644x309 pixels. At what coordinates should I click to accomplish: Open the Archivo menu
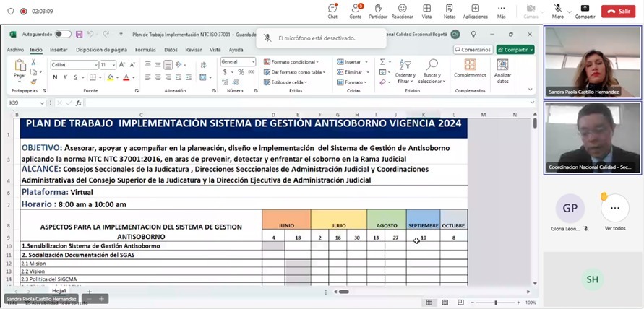(15, 50)
